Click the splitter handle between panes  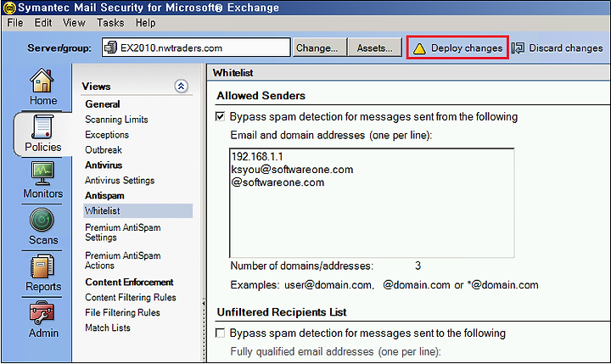coord(204,302)
